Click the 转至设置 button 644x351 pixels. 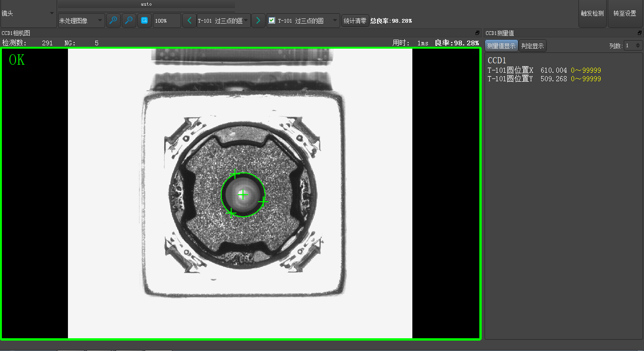(x=625, y=14)
